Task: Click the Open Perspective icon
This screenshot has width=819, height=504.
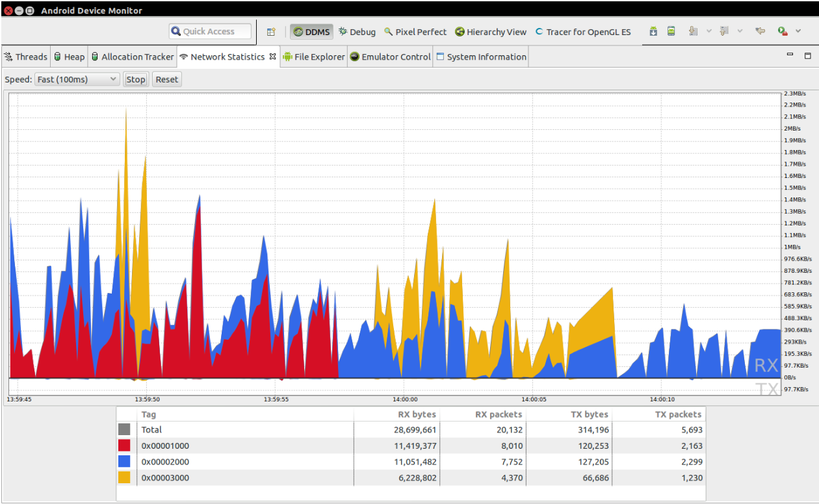Action: (271, 32)
